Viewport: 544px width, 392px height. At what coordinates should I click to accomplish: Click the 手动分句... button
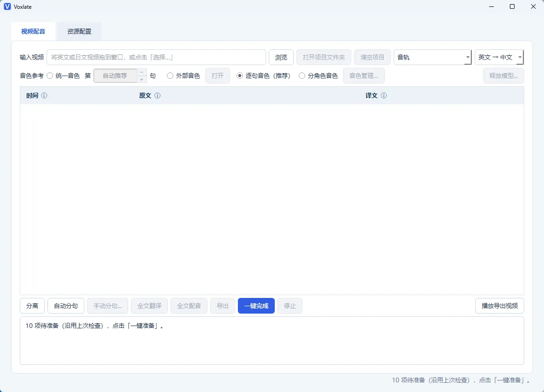pos(107,306)
